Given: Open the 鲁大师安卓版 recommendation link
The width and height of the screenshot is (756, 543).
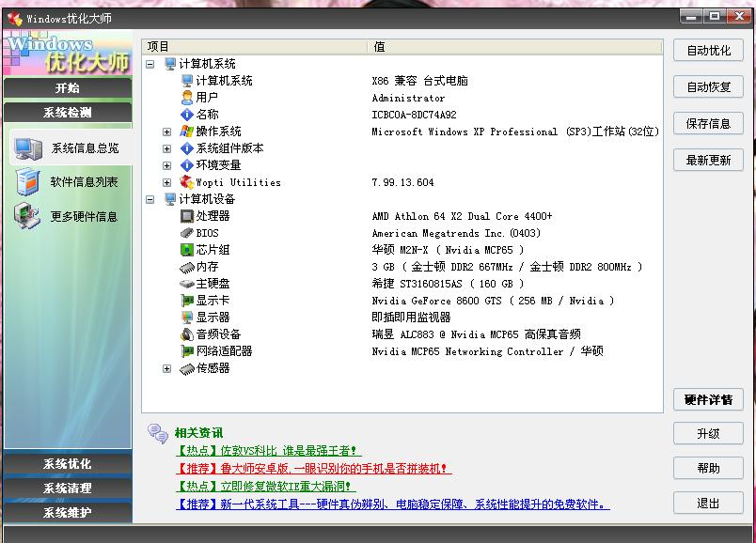Looking at the screenshot, I should 313,469.
